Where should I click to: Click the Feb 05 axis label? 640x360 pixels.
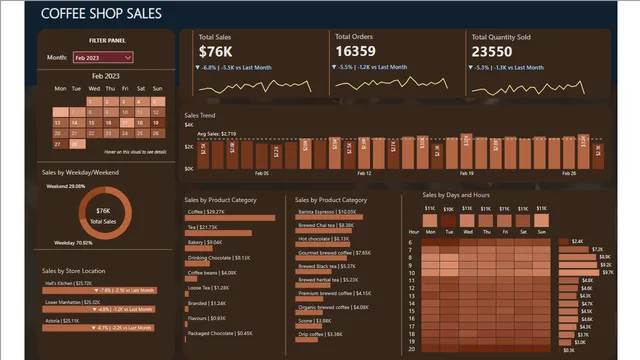click(262, 173)
